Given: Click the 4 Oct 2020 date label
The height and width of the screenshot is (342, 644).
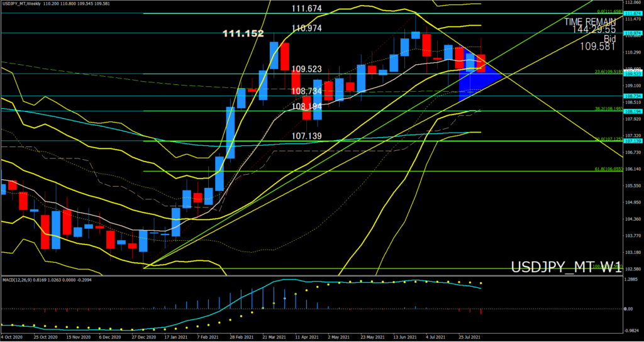Looking at the screenshot, I should click(11, 337).
